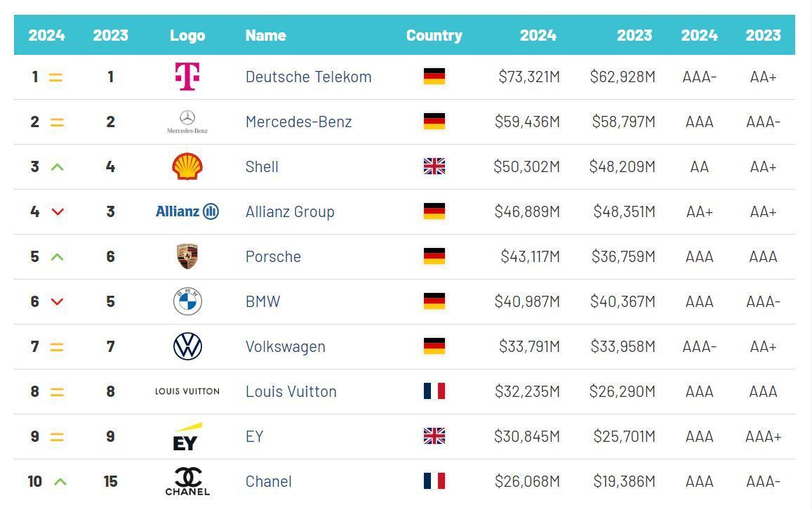
Task: Open the Deutsche Telekom name link
Action: pyautogui.click(x=308, y=77)
